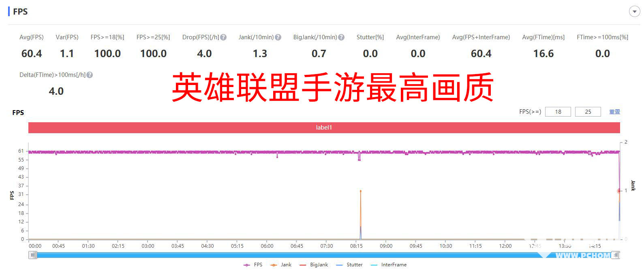Click the Avg(FPS) value 60.4
Screen dimensions: 644x270
tap(32, 54)
